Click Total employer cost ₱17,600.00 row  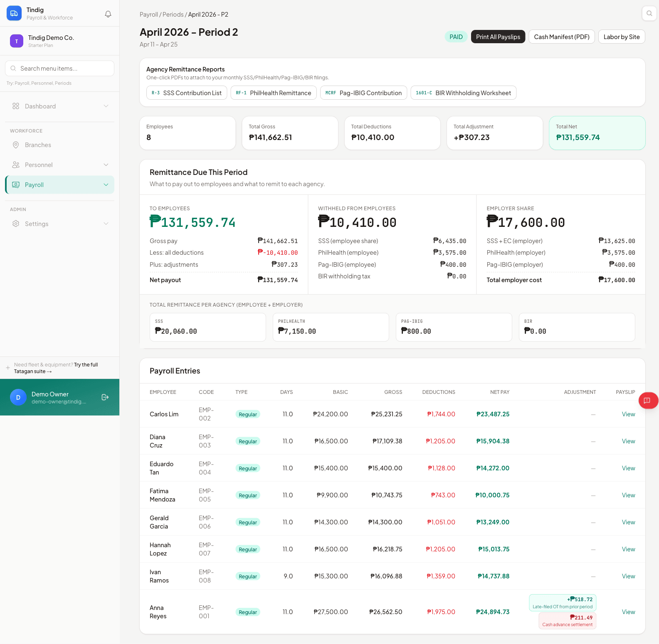point(561,280)
